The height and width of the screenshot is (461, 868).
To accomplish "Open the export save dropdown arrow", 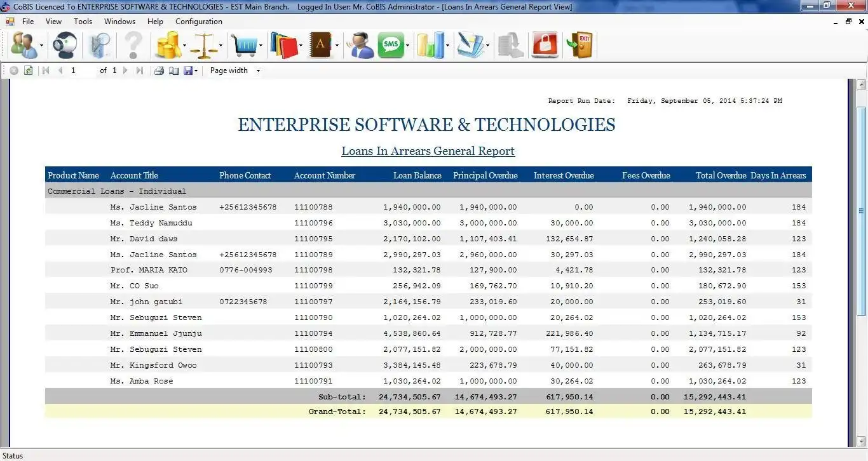I will 196,70.
